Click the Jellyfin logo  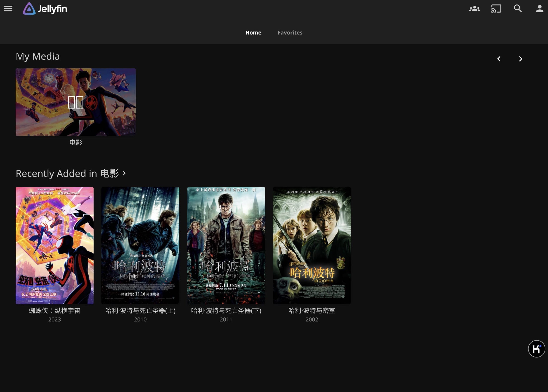click(x=45, y=9)
